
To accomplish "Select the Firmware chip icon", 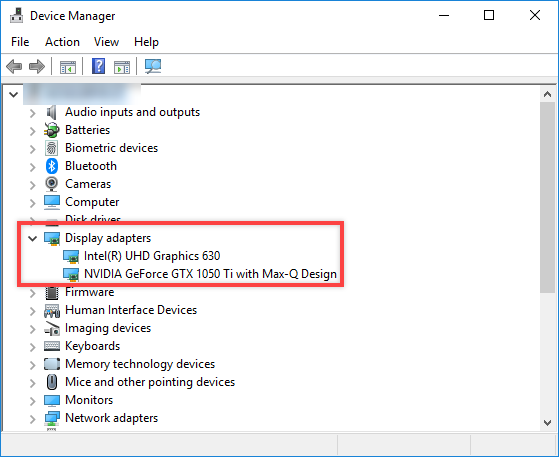I will pyautogui.click(x=52, y=292).
